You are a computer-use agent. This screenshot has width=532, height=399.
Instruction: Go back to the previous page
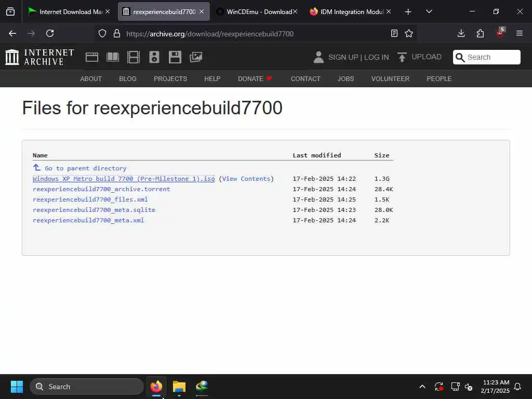[12, 33]
